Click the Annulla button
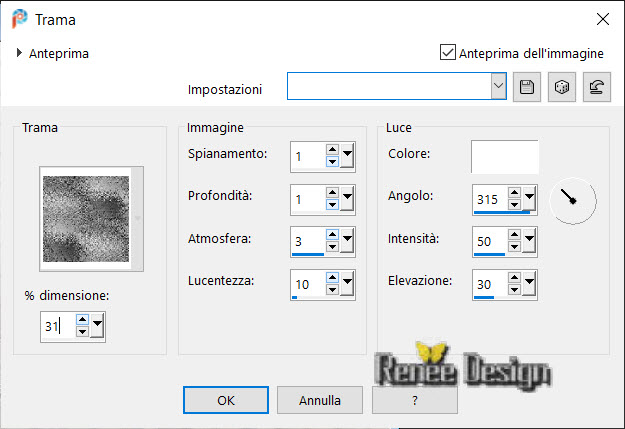Viewport: 625px width, 429px height. (x=320, y=400)
